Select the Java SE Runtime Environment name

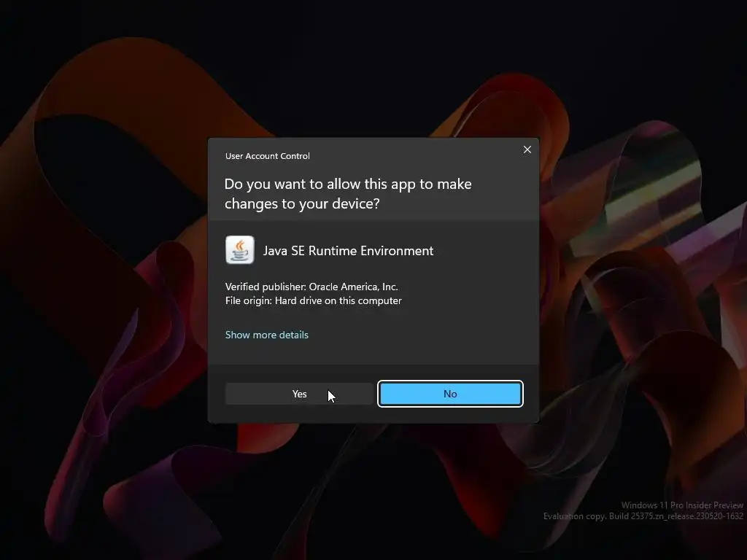tap(348, 251)
